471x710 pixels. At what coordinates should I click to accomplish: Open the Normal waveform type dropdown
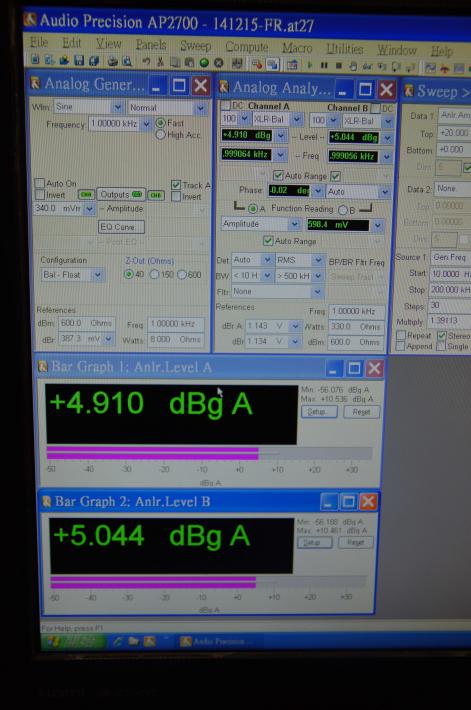coord(200,108)
